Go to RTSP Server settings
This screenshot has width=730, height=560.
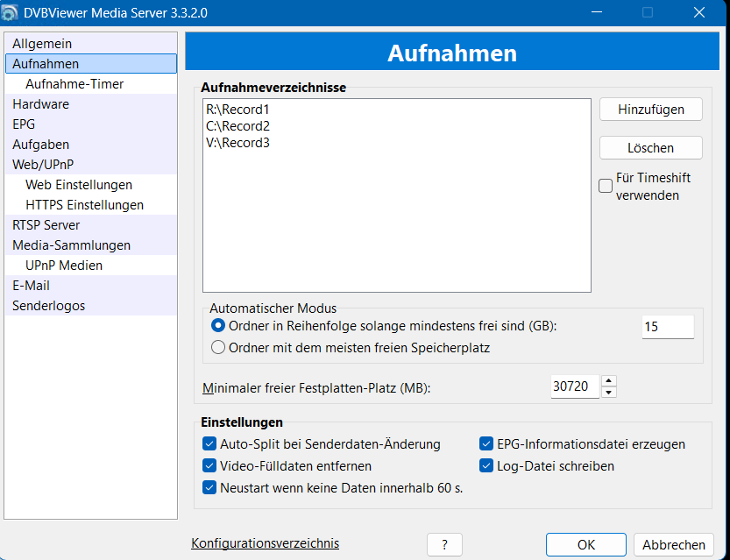click(x=91, y=225)
